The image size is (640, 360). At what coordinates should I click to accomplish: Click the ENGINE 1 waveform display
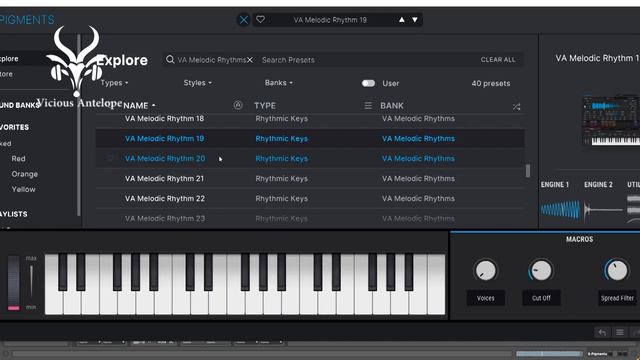point(560,210)
